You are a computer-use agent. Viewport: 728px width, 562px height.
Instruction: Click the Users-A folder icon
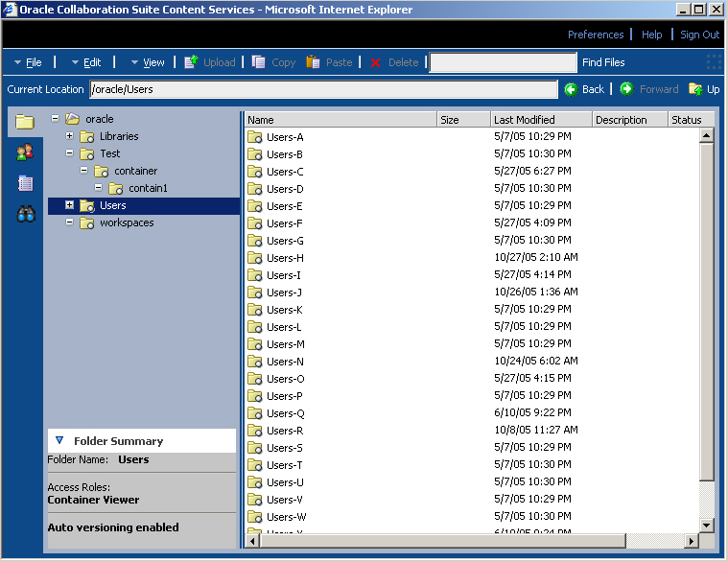(255, 137)
